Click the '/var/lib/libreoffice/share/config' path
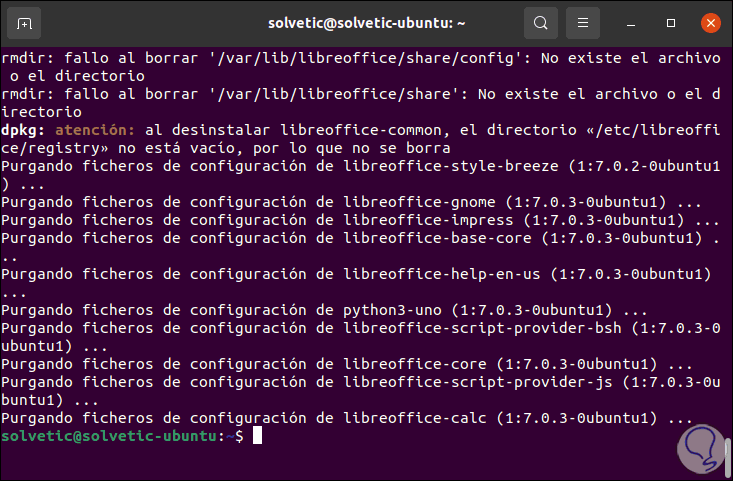Image resolution: width=733 pixels, height=481 pixels. 365,58
